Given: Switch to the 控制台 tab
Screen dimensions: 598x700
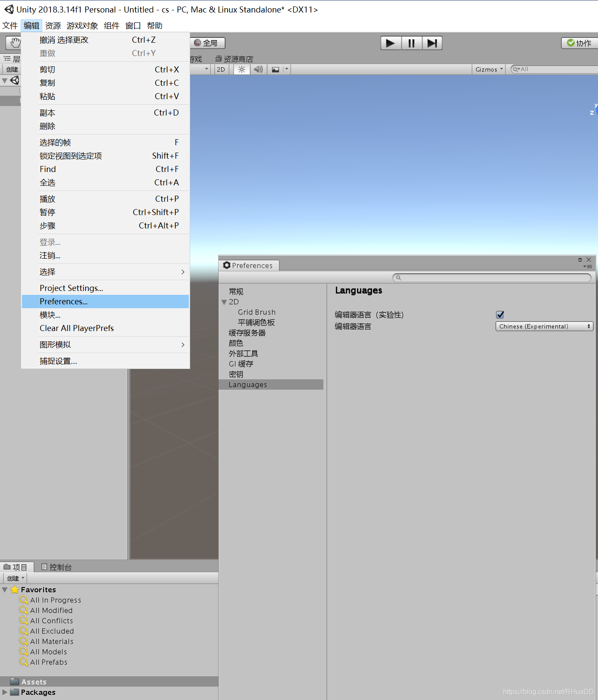Looking at the screenshot, I should pos(56,567).
